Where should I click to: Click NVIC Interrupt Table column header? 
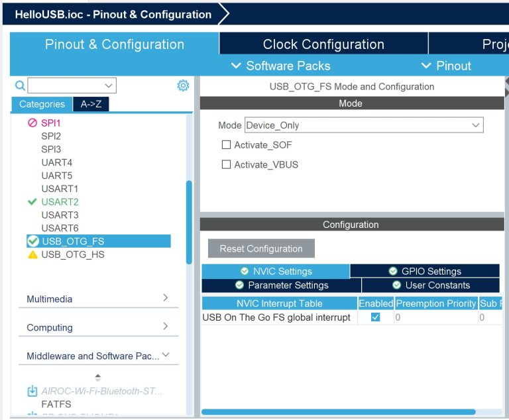click(x=280, y=303)
